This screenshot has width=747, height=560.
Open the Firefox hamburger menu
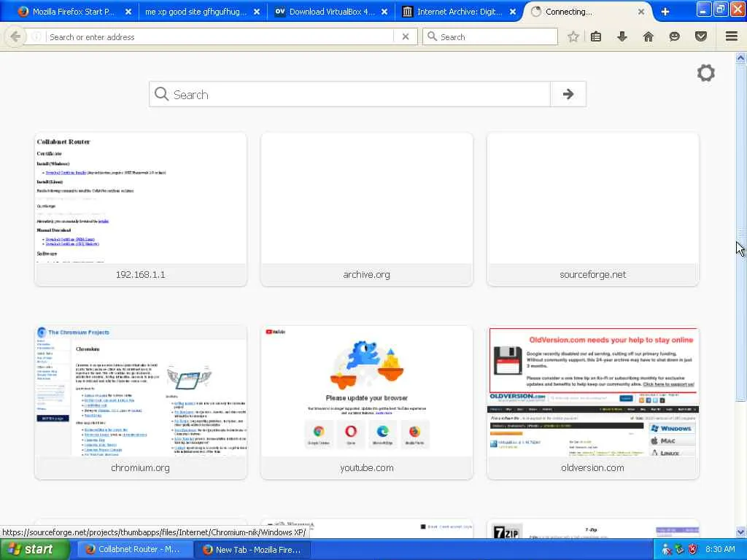[731, 36]
